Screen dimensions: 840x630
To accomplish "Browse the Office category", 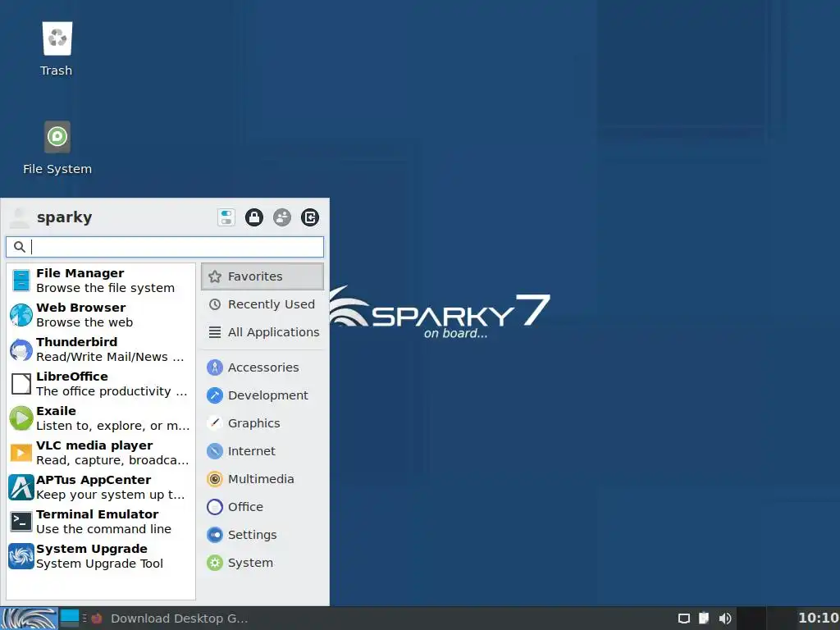I will click(262, 507).
